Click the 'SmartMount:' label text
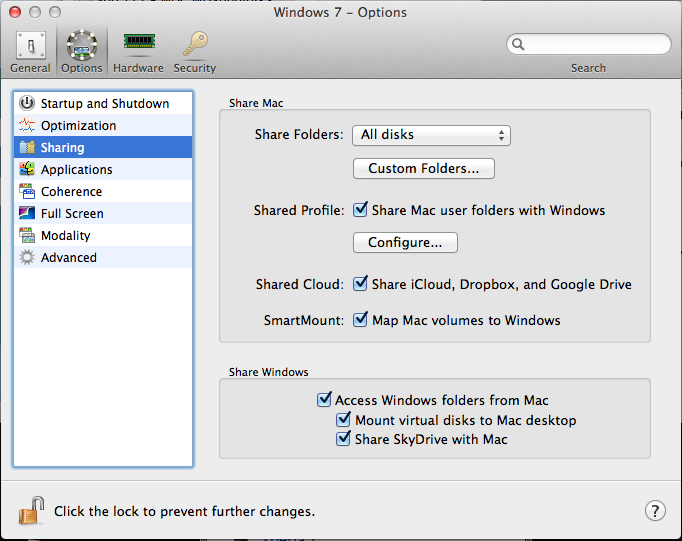 click(304, 320)
